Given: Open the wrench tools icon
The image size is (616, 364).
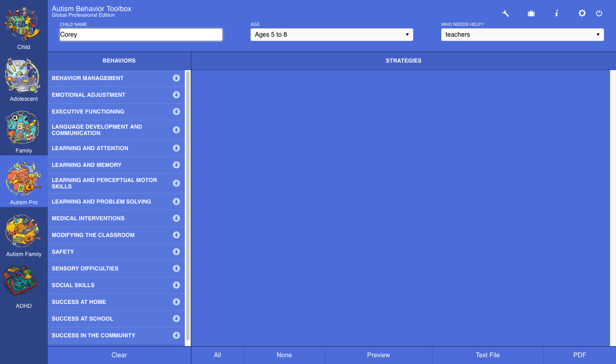Looking at the screenshot, I should [x=506, y=14].
